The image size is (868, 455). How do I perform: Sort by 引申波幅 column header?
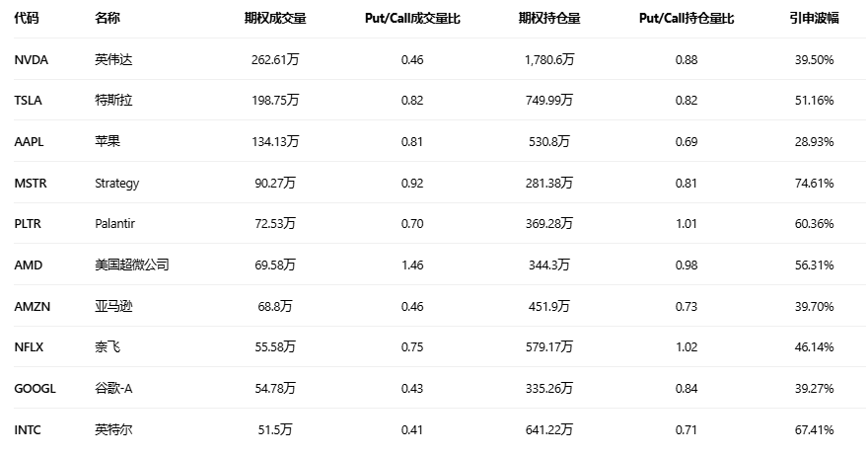pyautogui.click(x=814, y=19)
